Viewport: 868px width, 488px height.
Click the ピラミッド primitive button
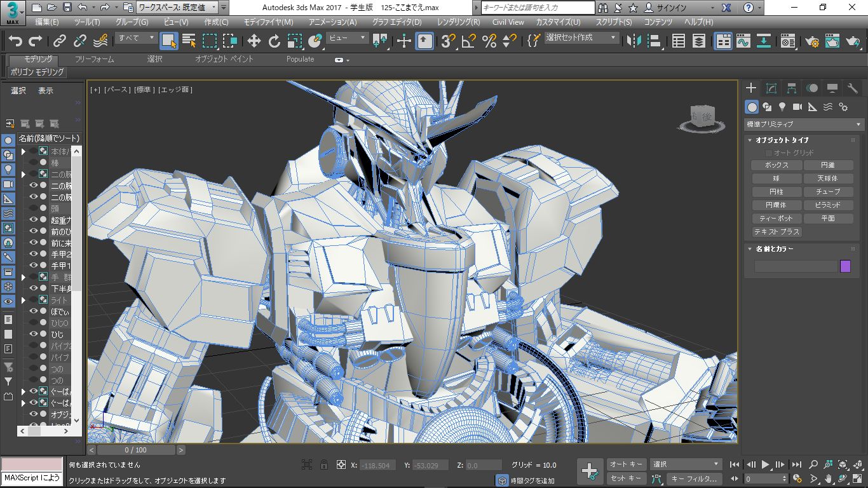click(829, 205)
